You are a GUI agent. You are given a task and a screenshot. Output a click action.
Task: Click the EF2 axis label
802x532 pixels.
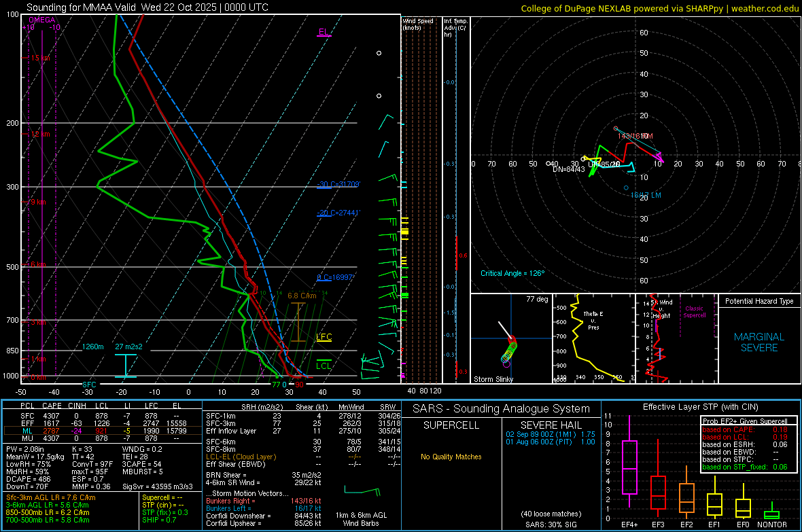(x=686, y=525)
